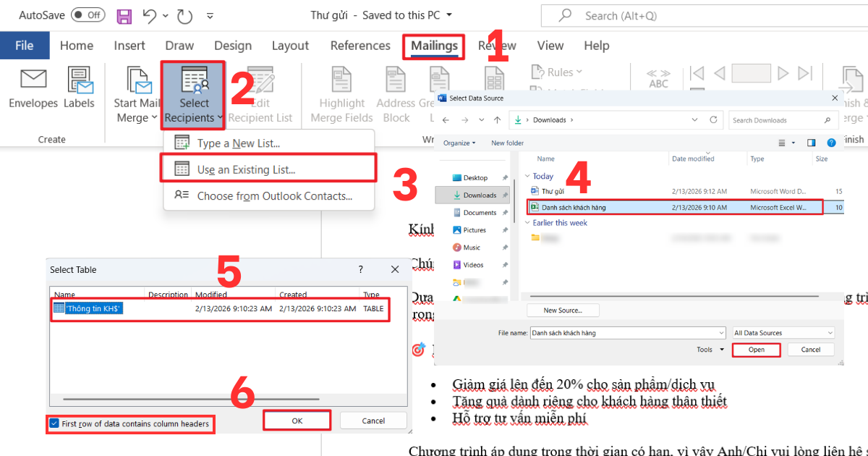Switch to the References tab
Screen dimensions: 868x456
(x=360, y=46)
